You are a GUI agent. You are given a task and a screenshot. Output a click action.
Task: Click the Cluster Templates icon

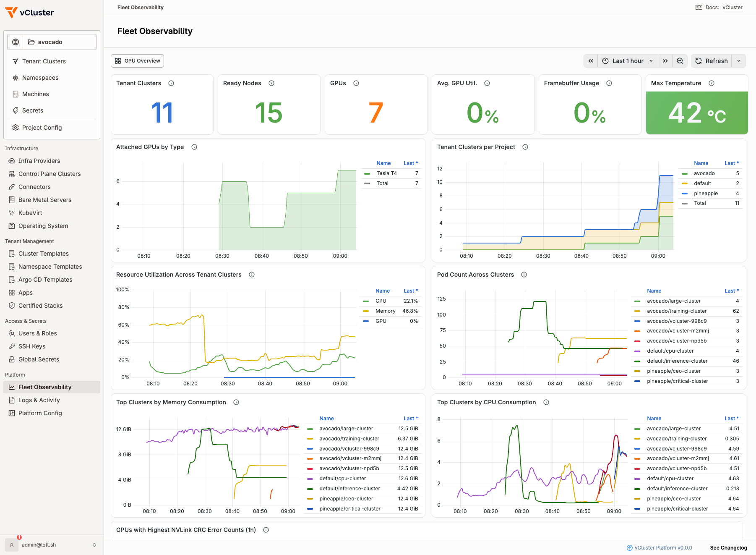(12, 254)
